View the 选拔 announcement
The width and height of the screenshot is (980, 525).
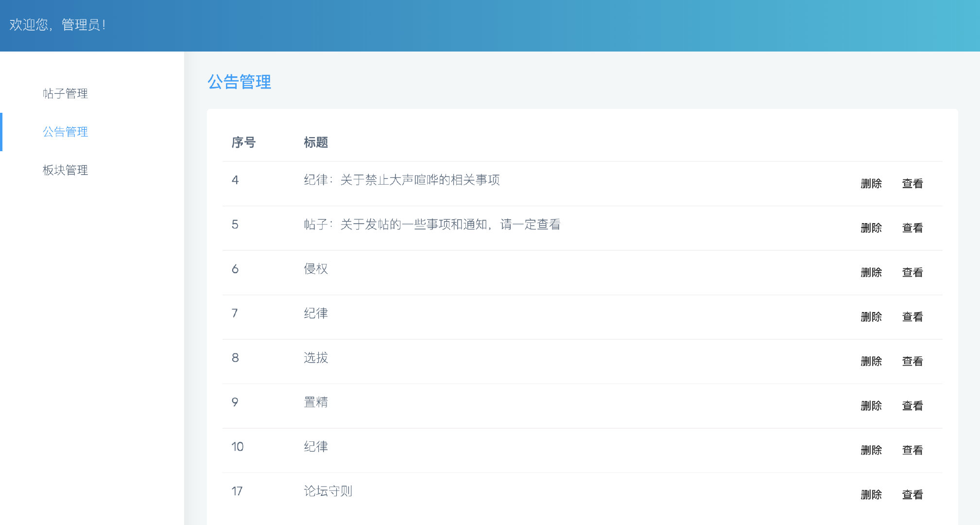[x=912, y=362]
